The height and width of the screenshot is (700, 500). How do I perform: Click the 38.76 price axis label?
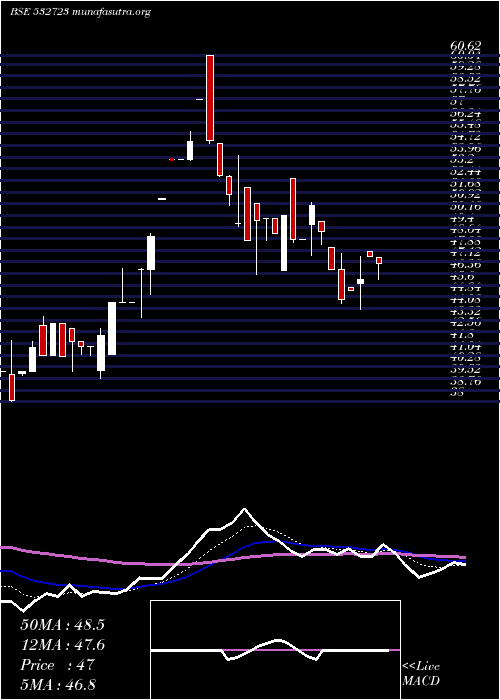(x=466, y=382)
